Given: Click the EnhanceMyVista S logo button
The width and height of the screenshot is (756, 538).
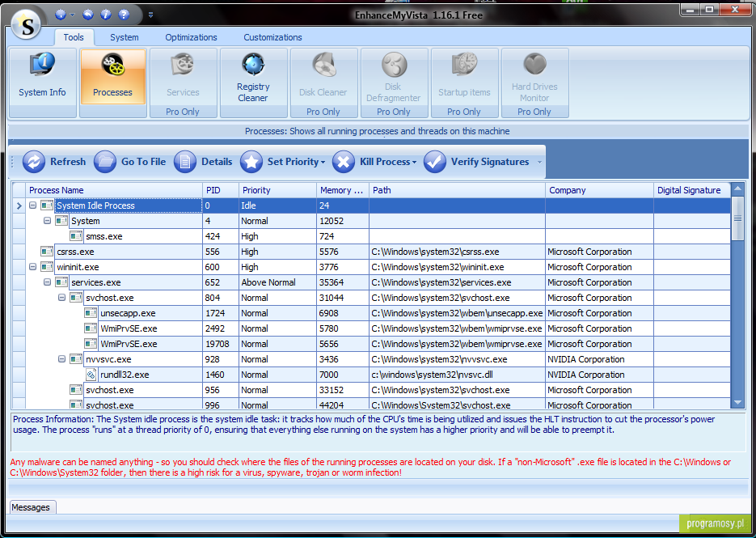Looking at the screenshot, I should click(x=27, y=25).
